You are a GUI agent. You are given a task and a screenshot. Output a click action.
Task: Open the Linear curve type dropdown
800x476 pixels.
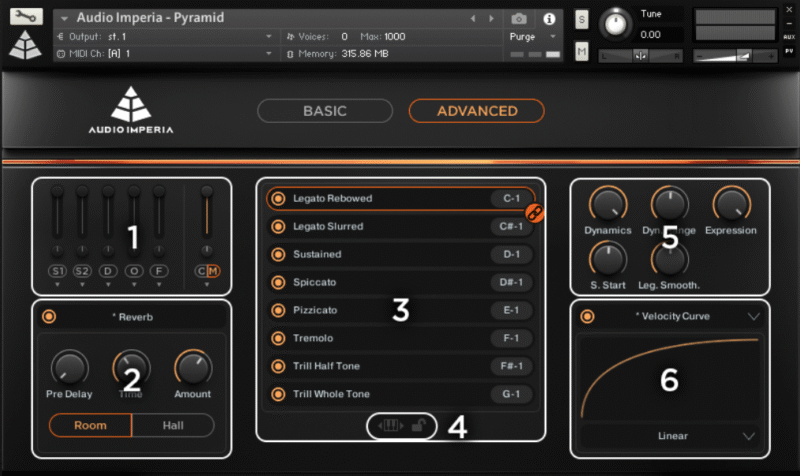[x=670, y=436]
